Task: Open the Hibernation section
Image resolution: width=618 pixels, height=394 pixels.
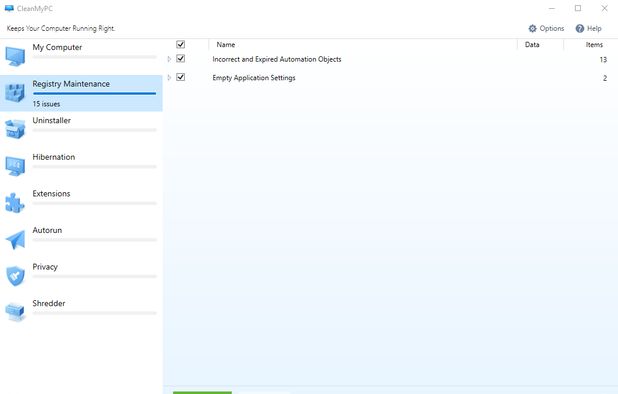Action: (54, 157)
